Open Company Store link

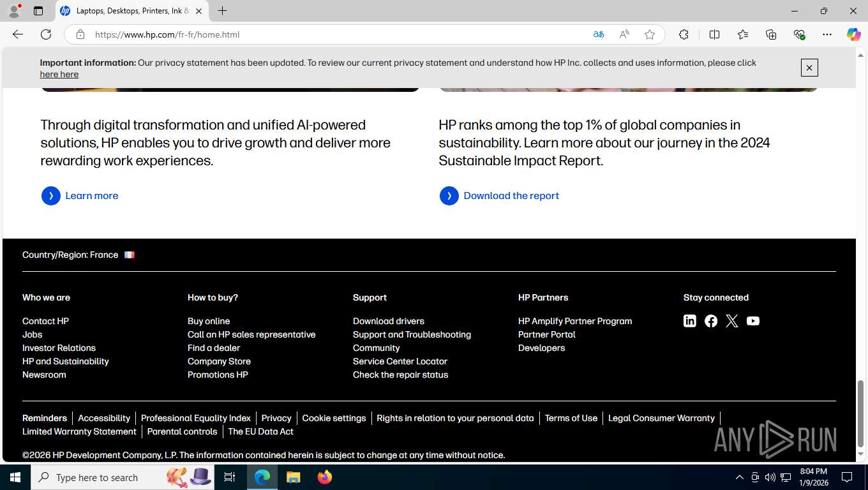219,361
